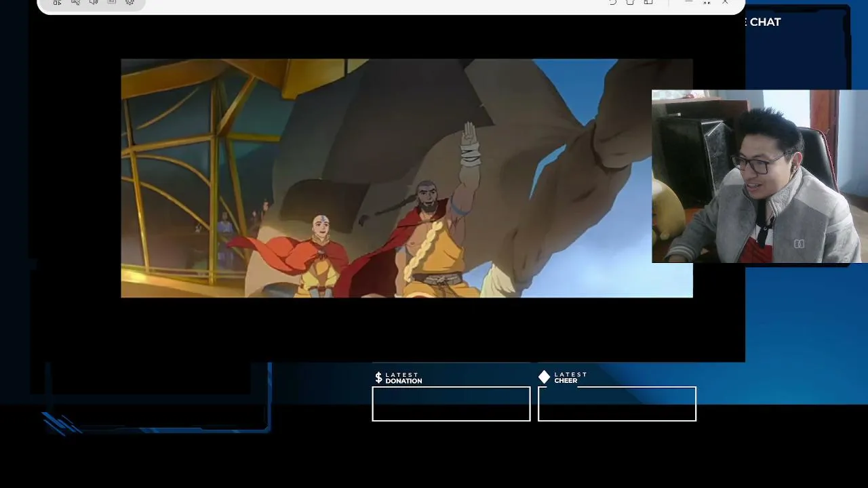Minimize the video player window
The width and height of the screenshot is (868, 488).
688,2
